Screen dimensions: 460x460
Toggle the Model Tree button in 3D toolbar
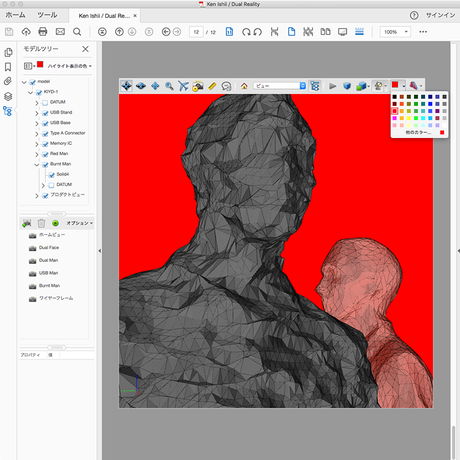[315, 86]
